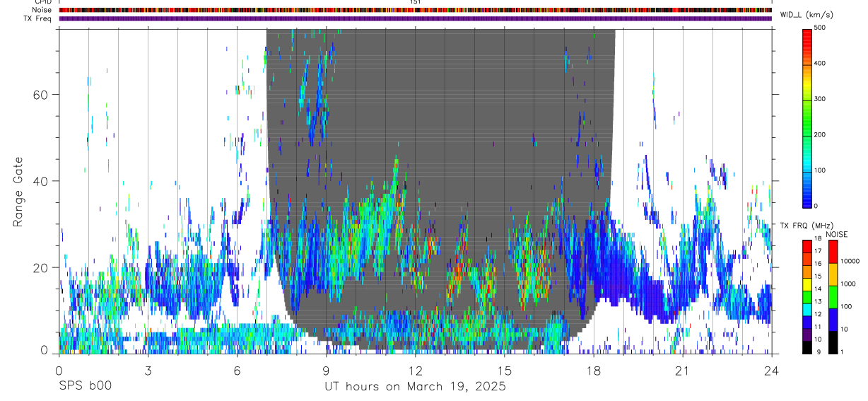
Task: Click the 3 UT hour tick
Action: pyautogui.click(x=148, y=371)
